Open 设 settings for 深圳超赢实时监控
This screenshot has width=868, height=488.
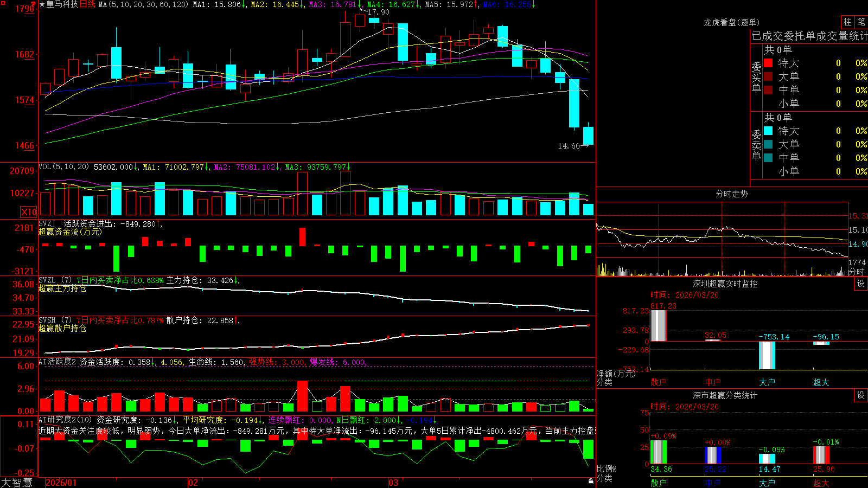pyautogui.click(x=861, y=284)
